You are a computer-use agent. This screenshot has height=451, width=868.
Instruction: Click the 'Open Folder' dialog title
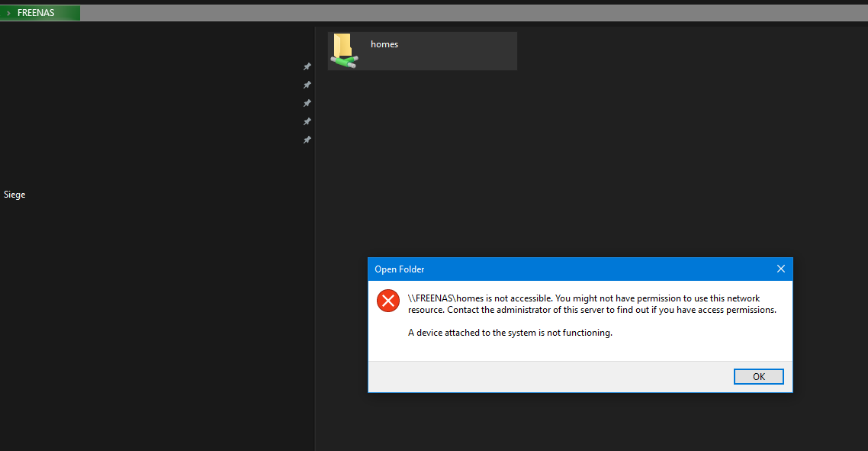399,269
